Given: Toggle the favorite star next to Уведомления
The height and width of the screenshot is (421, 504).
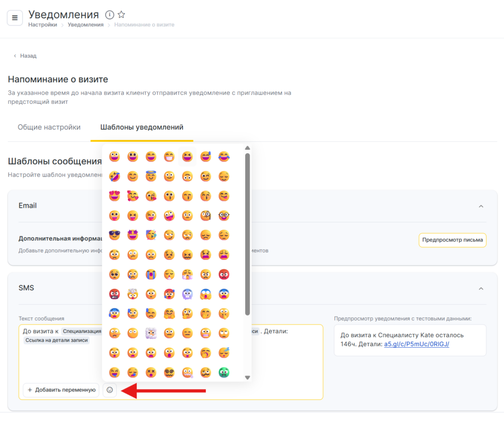Looking at the screenshot, I should pyautogui.click(x=122, y=15).
